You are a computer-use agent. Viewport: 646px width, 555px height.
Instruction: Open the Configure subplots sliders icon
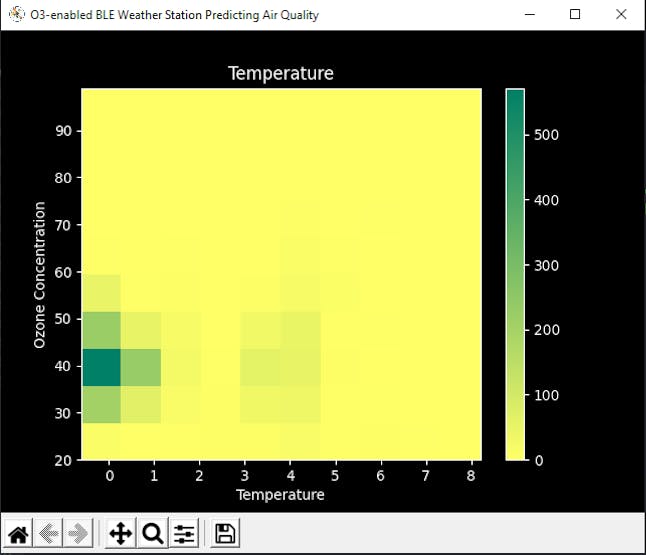tap(184, 534)
